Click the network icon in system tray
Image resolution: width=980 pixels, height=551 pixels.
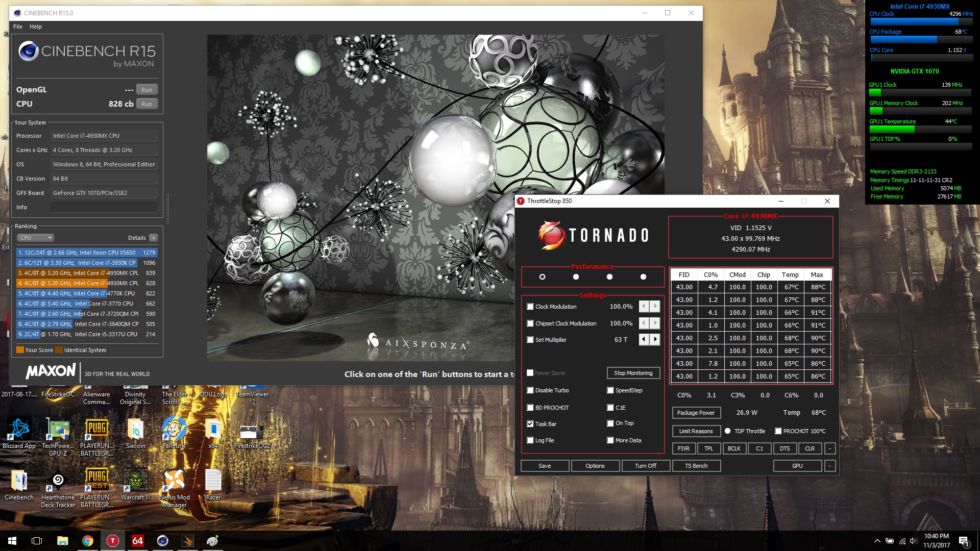902,541
